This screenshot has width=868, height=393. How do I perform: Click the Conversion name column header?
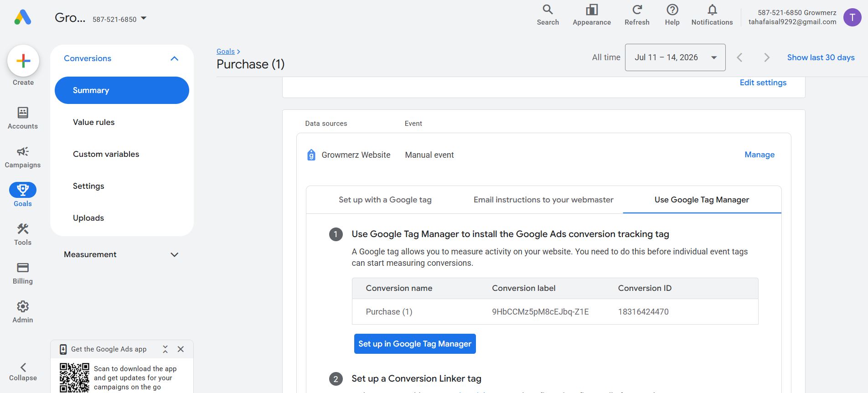(x=399, y=288)
